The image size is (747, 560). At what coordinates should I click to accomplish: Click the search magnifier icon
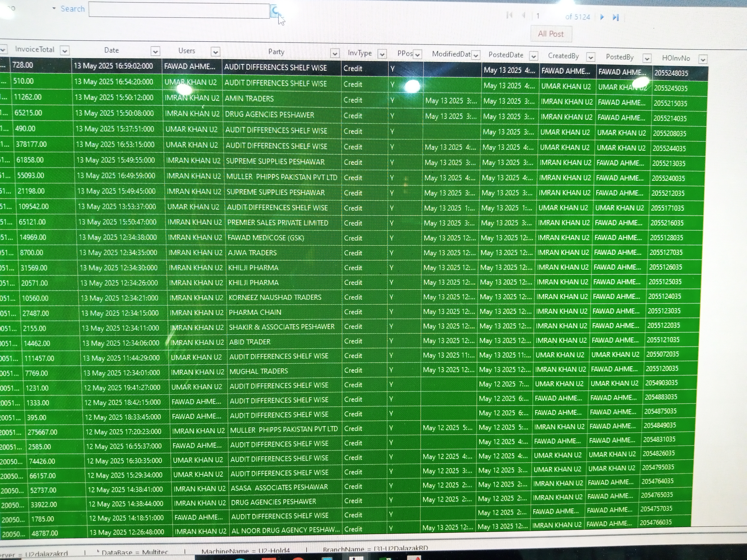coord(275,11)
